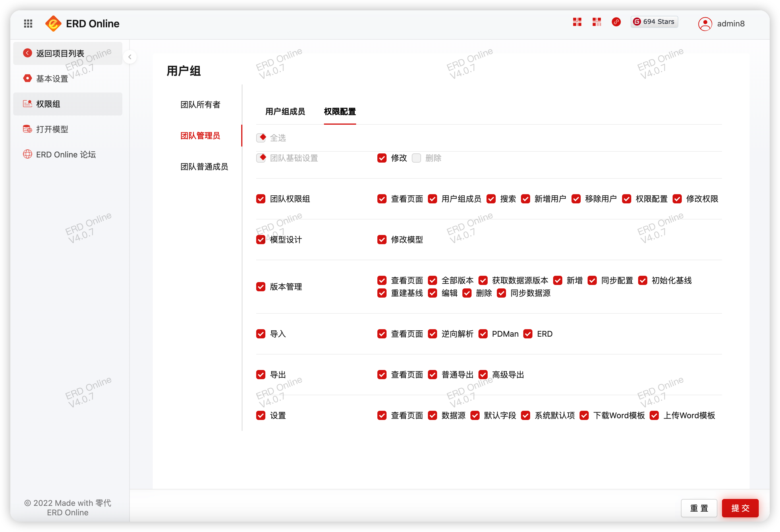Click the admin8 user avatar icon

click(705, 24)
